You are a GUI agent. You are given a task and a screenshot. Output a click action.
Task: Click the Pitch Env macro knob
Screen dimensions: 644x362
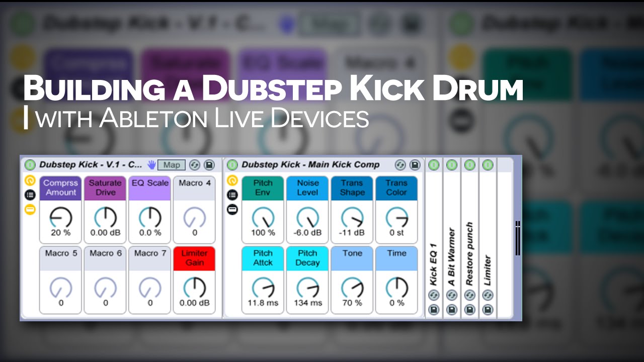coord(263,217)
